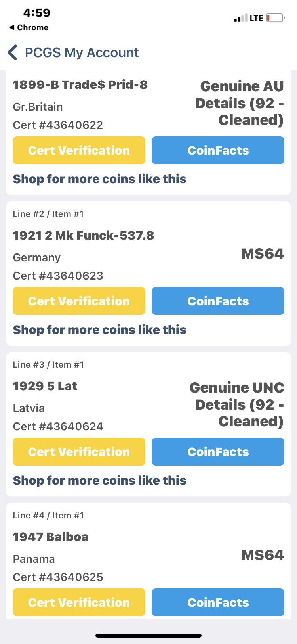Open CoinFacts for the 1947 Balboa coin
The image size is (297, 644).
[x=218, y=602]
